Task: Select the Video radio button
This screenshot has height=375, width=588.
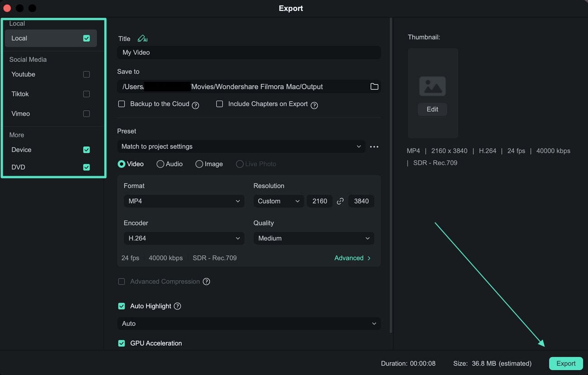Action: click(121, 164)
